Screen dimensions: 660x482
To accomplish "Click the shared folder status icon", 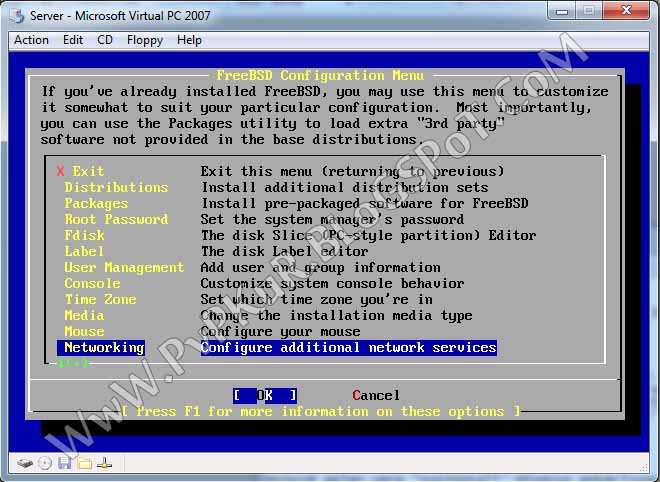I will pos(85,463).
